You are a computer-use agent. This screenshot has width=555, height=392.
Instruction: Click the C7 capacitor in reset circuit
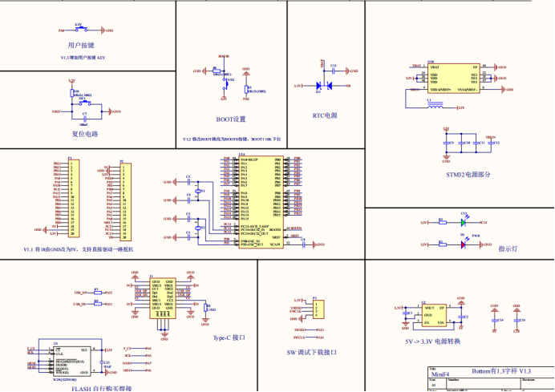[x=84, y=119]
